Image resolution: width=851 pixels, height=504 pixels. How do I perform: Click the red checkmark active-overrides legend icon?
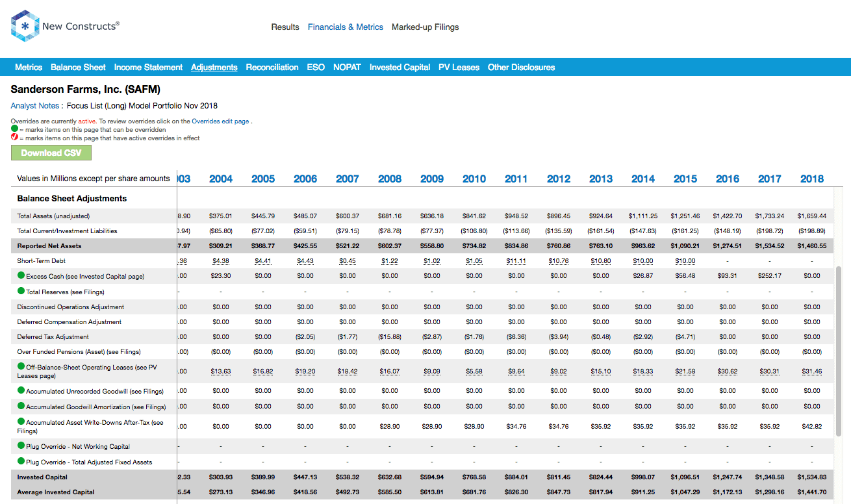[14, 138]
